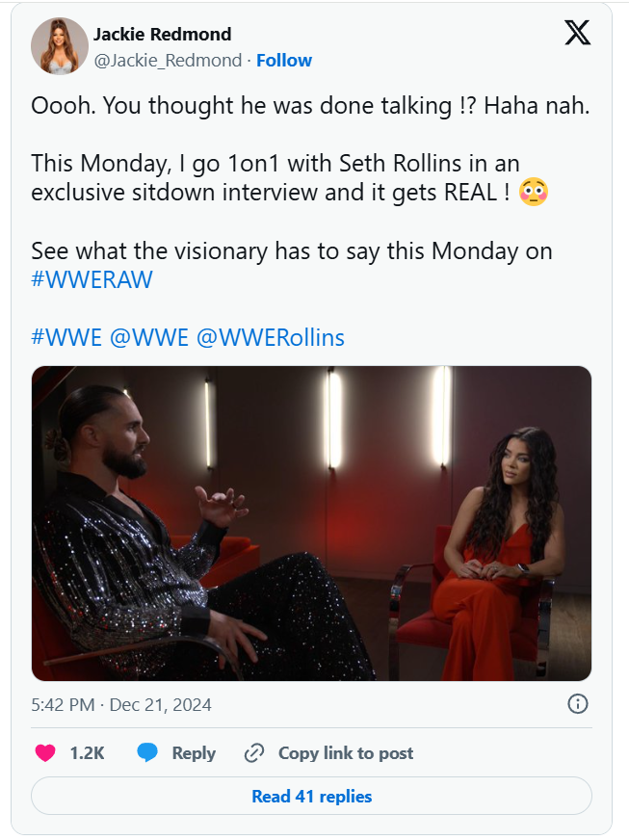Click the Read 41 replies button

pos(311,797)
